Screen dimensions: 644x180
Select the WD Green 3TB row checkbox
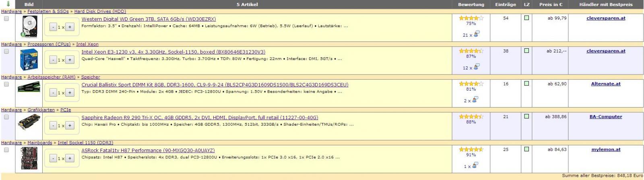click(x=6, y=19)
